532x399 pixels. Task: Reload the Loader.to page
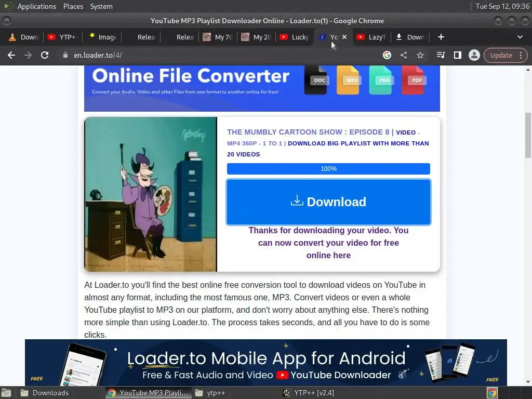[45, 55]
